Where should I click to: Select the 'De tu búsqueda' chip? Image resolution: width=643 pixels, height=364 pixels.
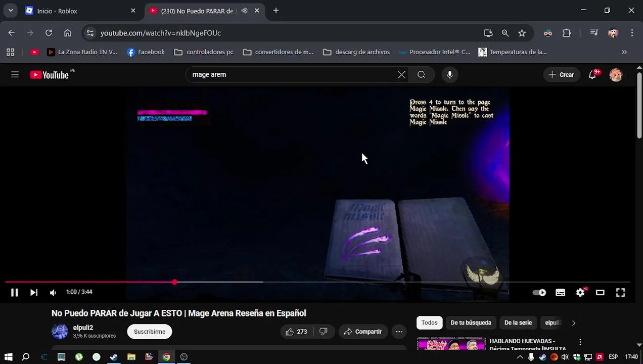(471, 323)
